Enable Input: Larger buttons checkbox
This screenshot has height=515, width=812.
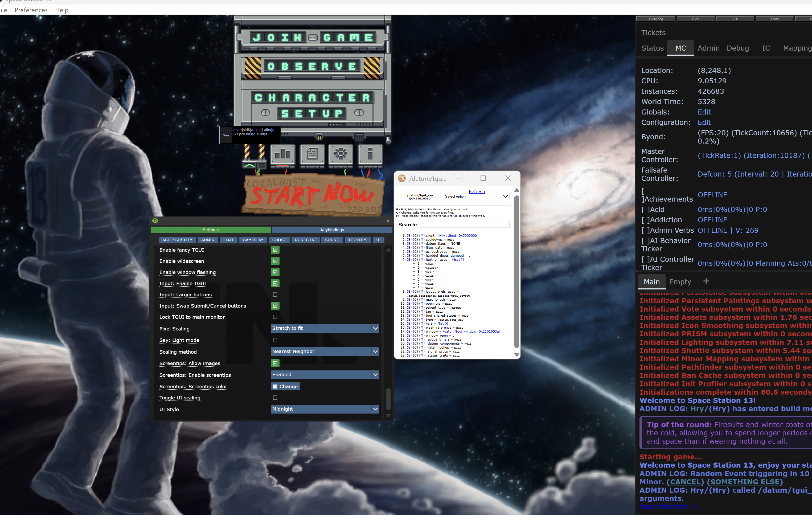(275, 295)
